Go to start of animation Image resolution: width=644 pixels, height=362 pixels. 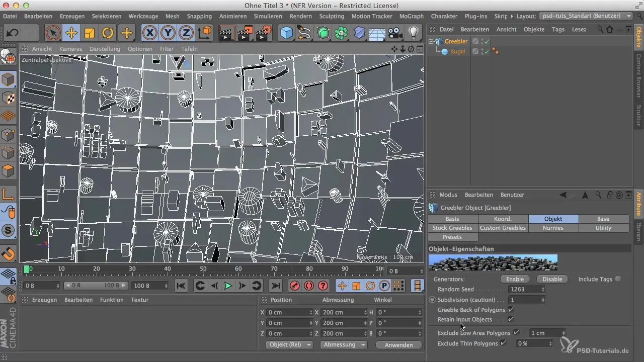coord(181,286)
